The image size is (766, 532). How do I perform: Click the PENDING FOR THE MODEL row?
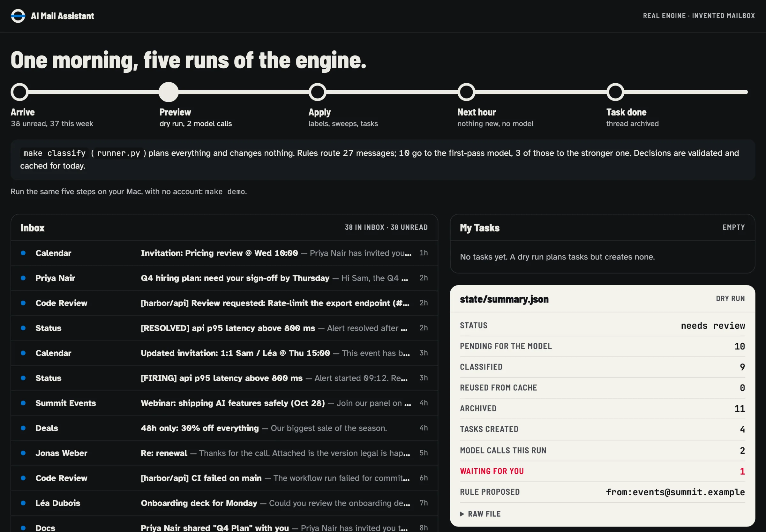(602, 346)
